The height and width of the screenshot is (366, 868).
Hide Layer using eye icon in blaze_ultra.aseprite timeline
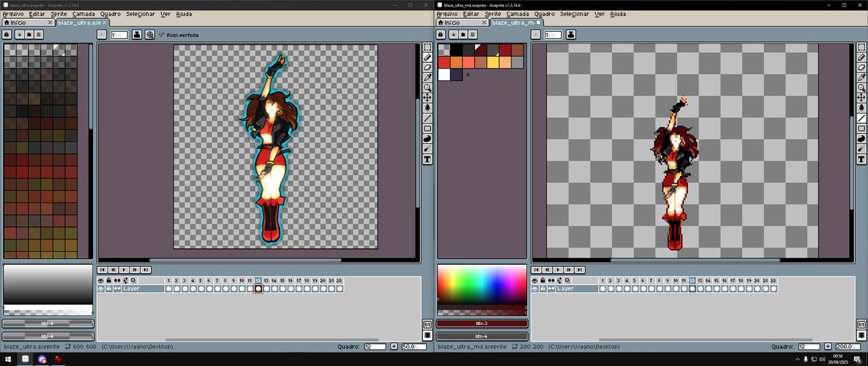(x=101, y=289)
